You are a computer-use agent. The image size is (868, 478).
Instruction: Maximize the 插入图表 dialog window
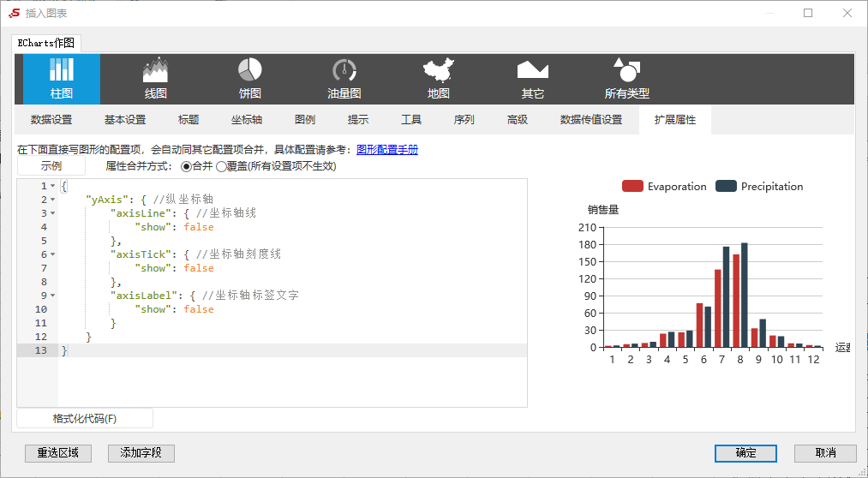[x=808, y=13]
